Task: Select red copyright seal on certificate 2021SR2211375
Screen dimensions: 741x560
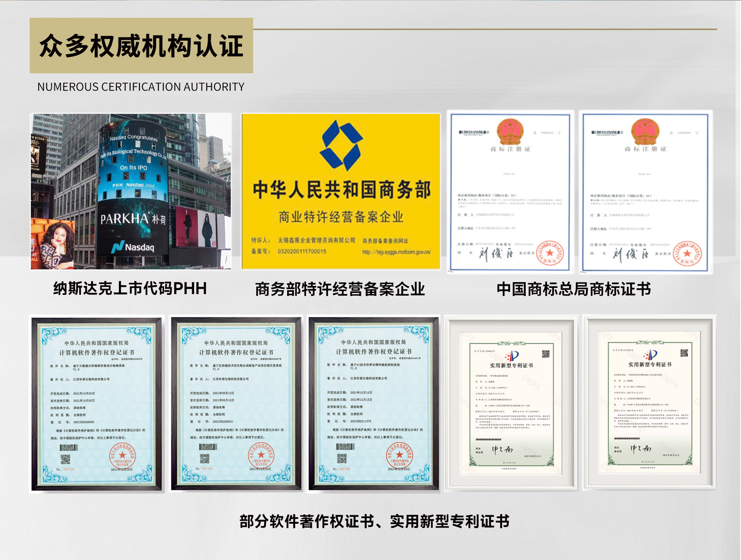Action: click(399, 455)
